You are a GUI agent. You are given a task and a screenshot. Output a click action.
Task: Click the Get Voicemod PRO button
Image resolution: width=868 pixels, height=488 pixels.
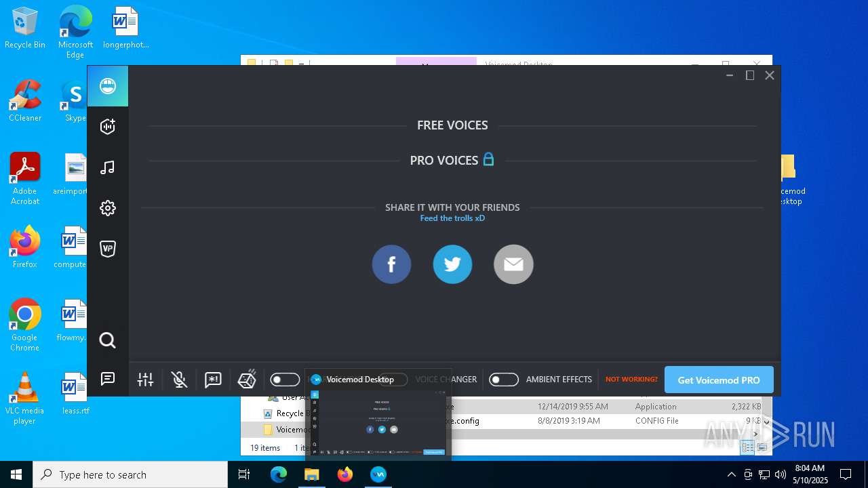[719, 380]
